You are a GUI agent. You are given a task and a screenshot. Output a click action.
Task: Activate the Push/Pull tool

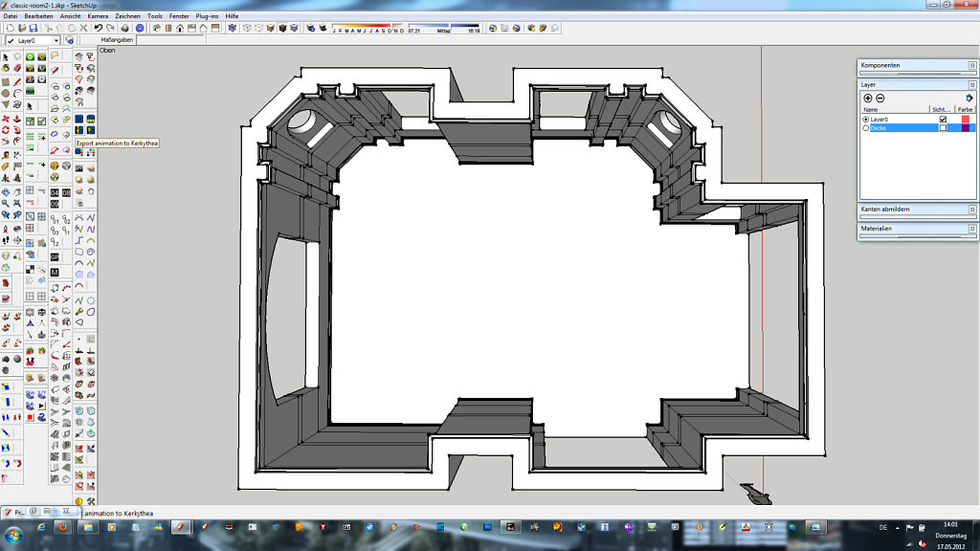[17, 119]
